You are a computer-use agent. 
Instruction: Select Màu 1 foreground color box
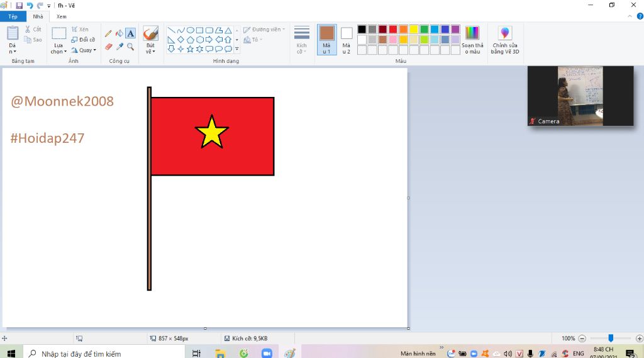[326, 40]
